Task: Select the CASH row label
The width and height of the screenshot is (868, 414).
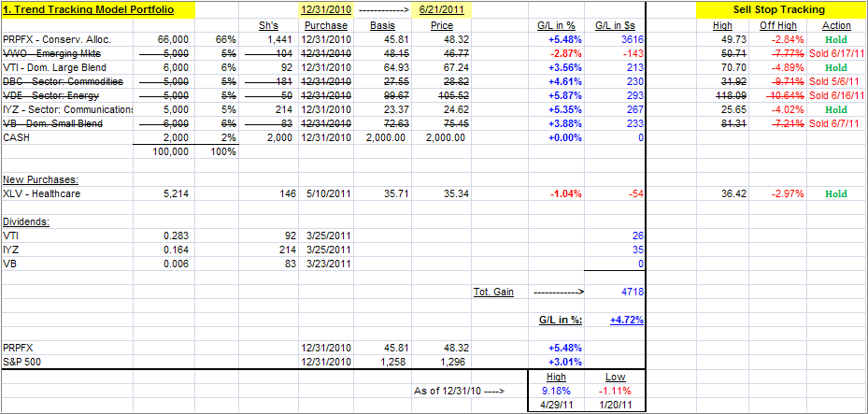Action: pos(16,138)
